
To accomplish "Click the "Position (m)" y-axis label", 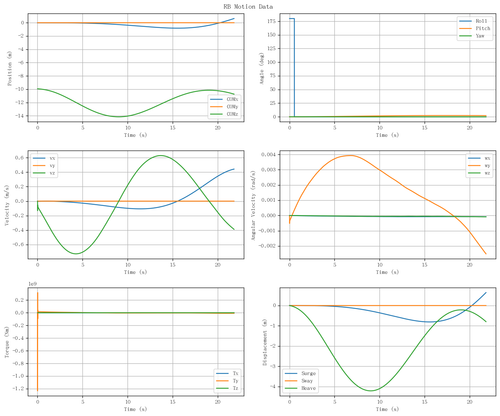I will pyautogui.click(x=10, y=68).
